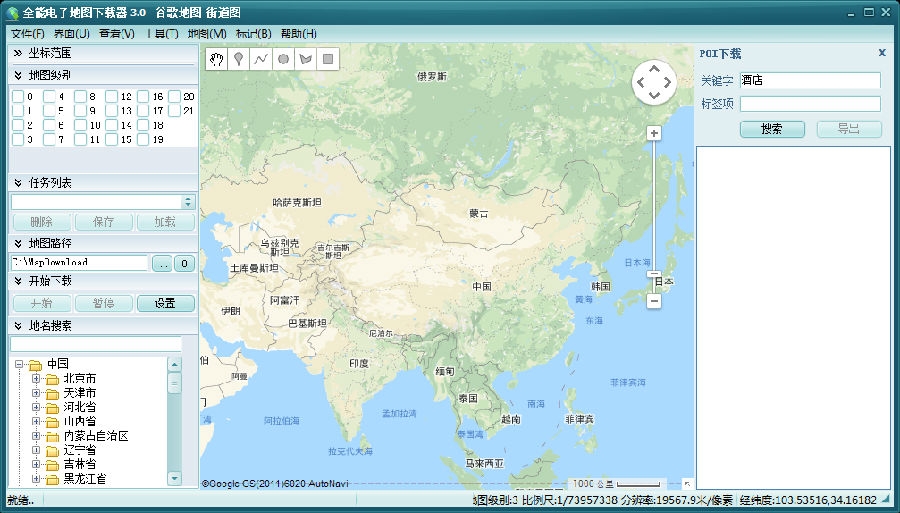Click the 设置 button
900x513 pixels.
click(165, 304)
